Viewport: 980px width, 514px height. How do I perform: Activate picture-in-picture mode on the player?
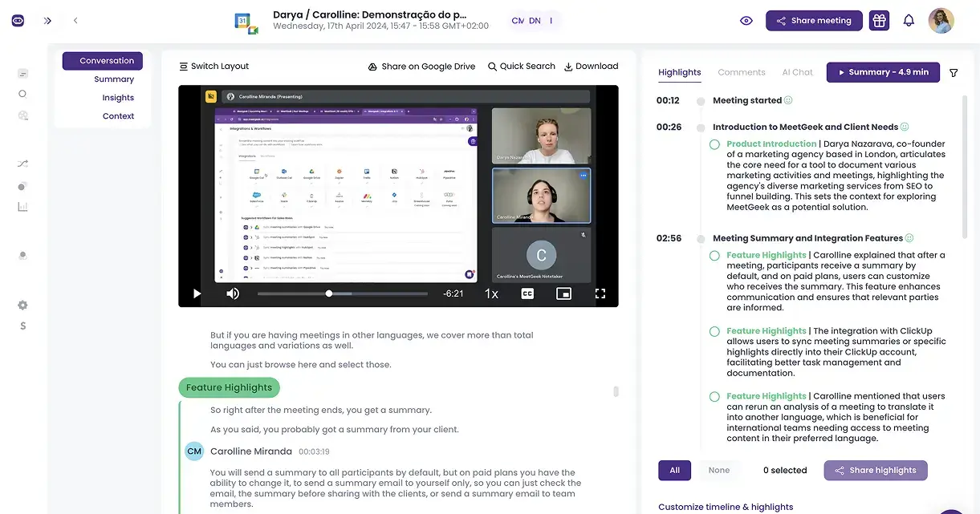click(x=563, y=293)
